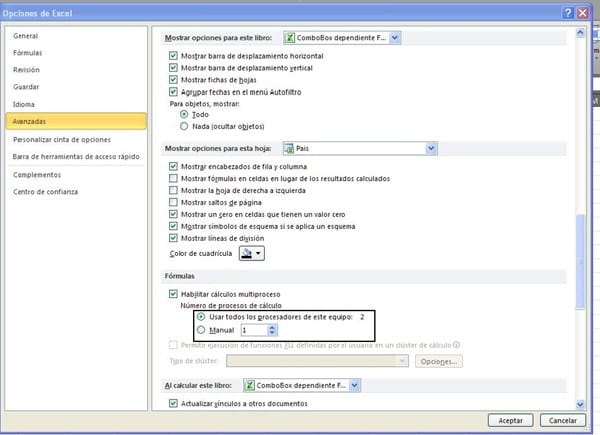Open the Pais sheet selection dropdown
Screen dimensions: 600x435
431,148
